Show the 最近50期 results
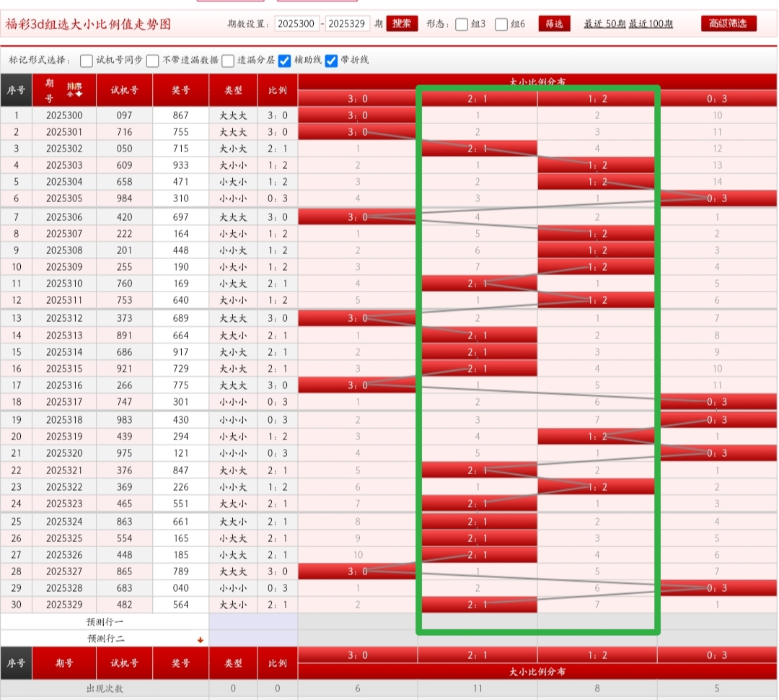 [x=604, y=24]
